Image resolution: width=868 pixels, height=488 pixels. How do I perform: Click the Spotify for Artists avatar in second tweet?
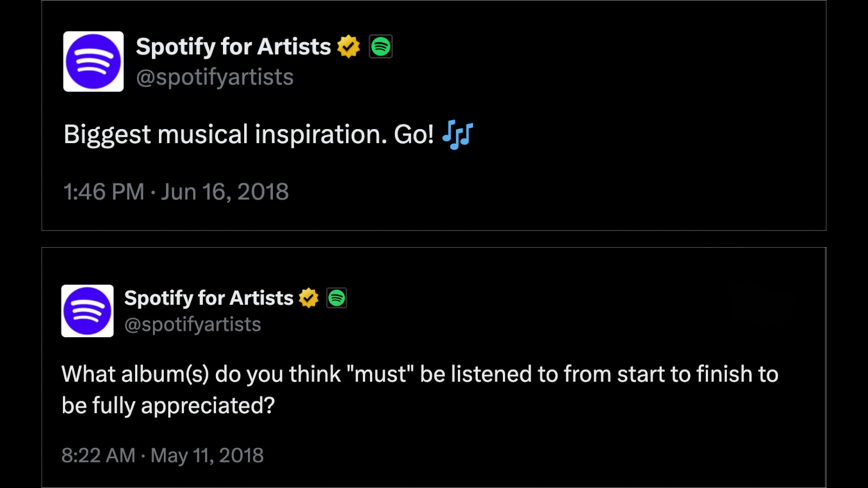tap(87, 311)
